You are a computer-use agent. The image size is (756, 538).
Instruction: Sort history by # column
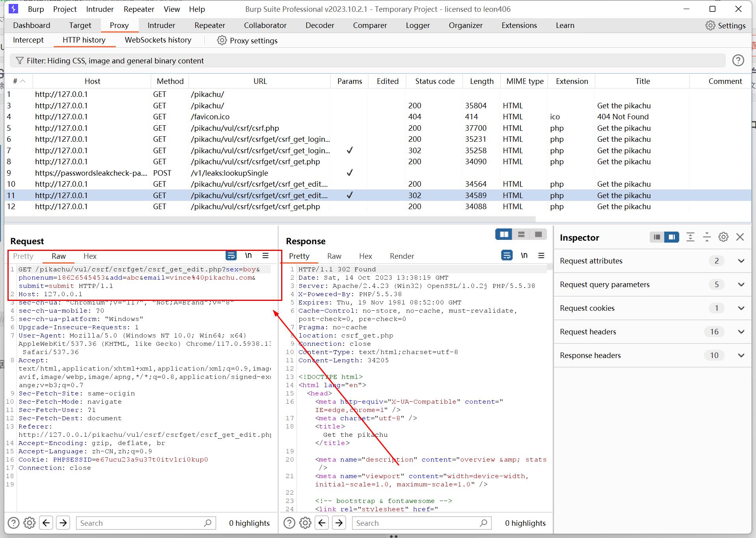pos(19,81)
